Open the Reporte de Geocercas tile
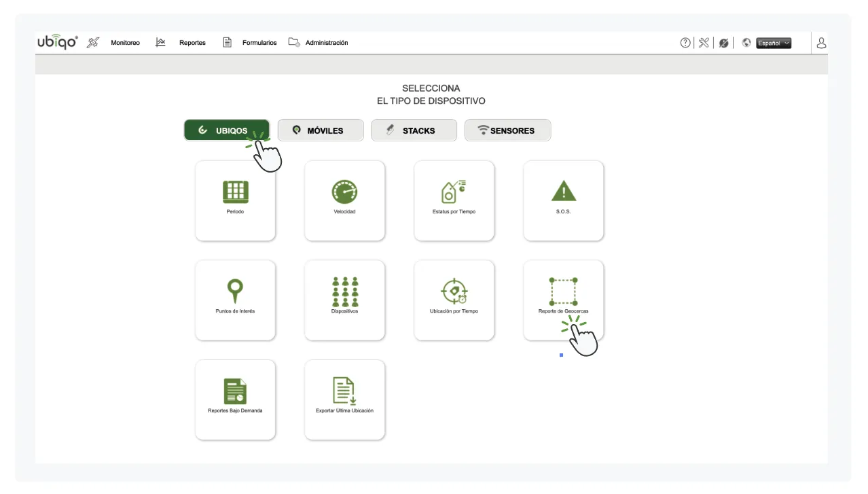 click(563, 300)
